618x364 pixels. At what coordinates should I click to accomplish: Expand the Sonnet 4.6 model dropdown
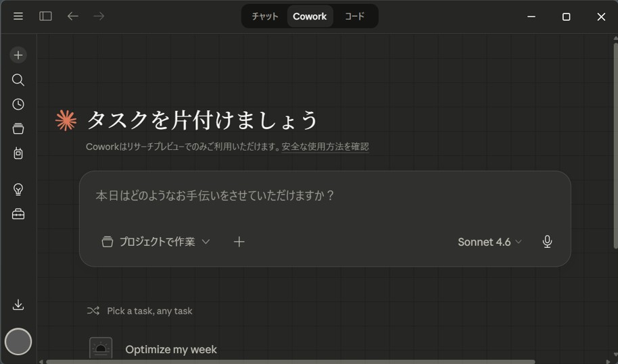pyautogui.click(x=490, y=242)
